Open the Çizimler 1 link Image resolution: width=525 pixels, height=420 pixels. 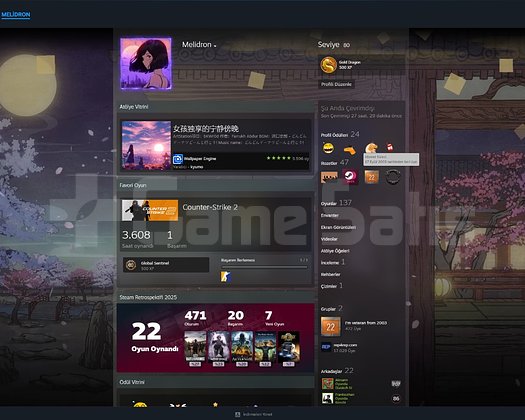click(x=331, y=286)
